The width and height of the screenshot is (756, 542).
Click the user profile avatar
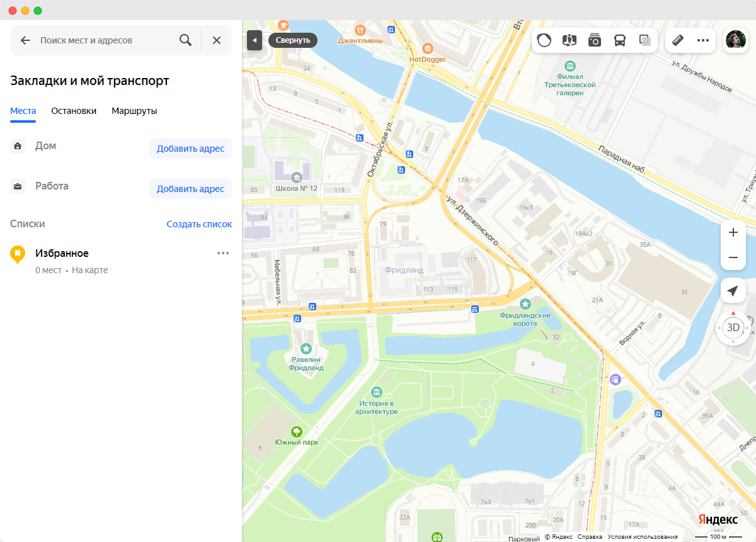point(735,40)
